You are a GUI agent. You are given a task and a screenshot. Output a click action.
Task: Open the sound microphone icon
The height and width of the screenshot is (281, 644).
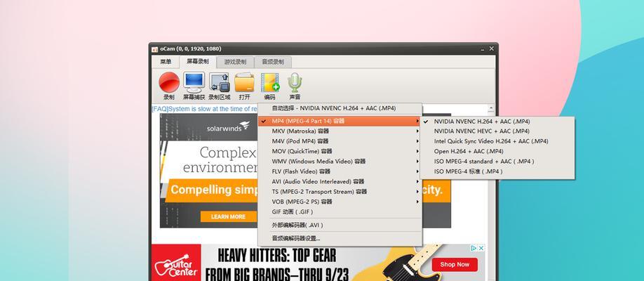pyautogui.click(x=295, y=82)
